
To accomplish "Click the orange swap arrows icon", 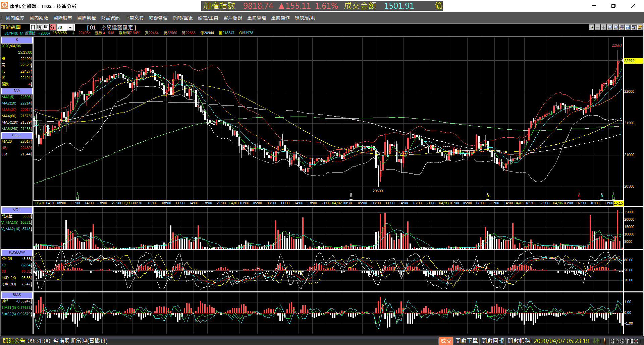I will [x=640, y=27].
